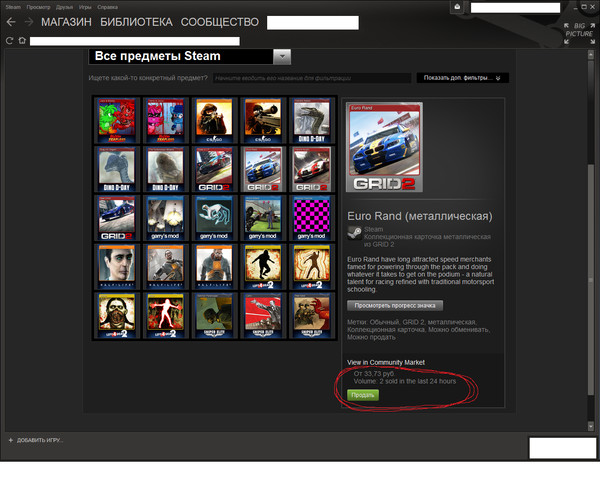The width and height of the screenshot is (600, 480).
Task: Select the Left 4 Dead 2 brown silhouette card
Action: pos(311,267)
